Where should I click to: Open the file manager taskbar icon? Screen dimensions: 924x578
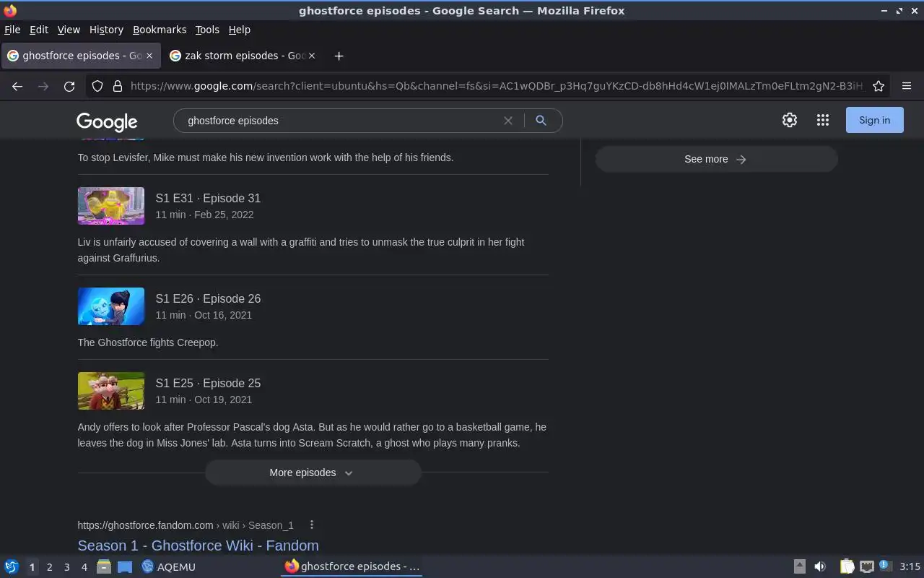coord(104,566)
